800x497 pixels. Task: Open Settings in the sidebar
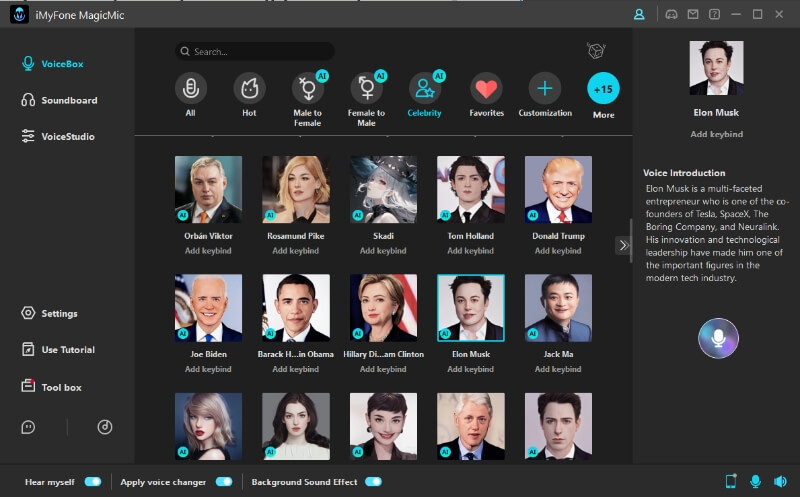(x=49, y=313)
